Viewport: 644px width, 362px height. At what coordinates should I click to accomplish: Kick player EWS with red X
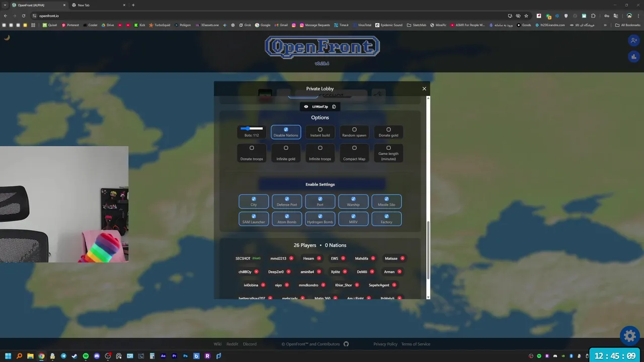[343, 258]
